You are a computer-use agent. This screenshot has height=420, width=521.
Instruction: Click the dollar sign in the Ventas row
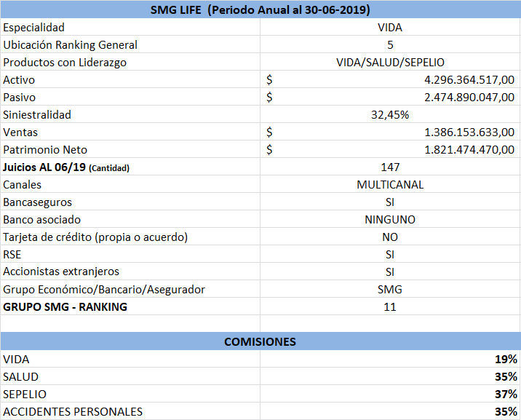[269, 132]
